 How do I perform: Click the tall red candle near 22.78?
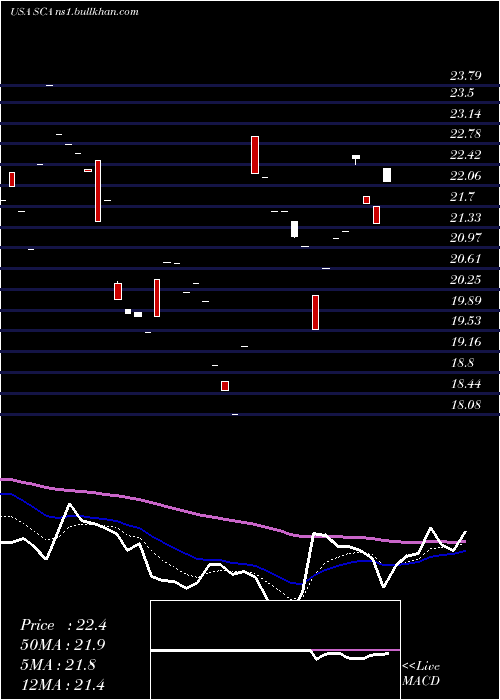point(255,155)
